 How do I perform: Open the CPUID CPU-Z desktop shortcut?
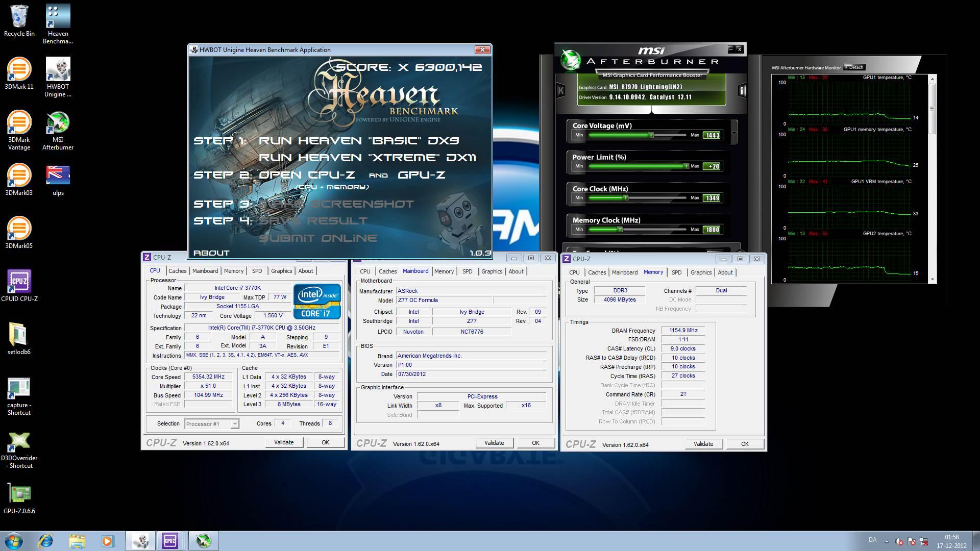pyautogui.click(x=19, y=286)
